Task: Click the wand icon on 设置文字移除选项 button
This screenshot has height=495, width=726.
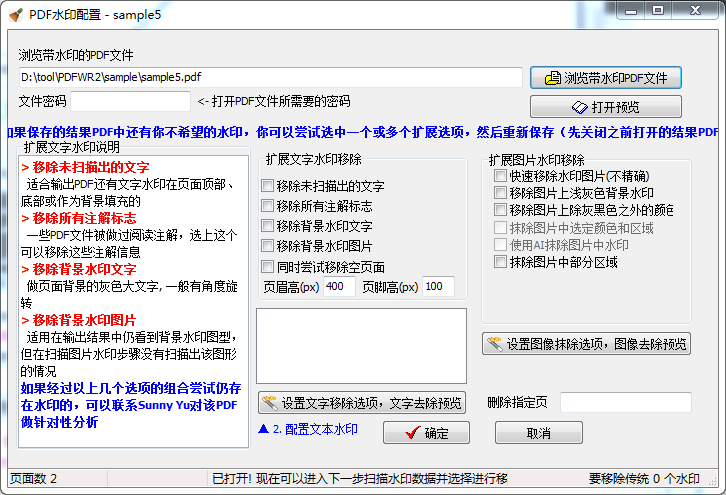Action: point(269,403)
